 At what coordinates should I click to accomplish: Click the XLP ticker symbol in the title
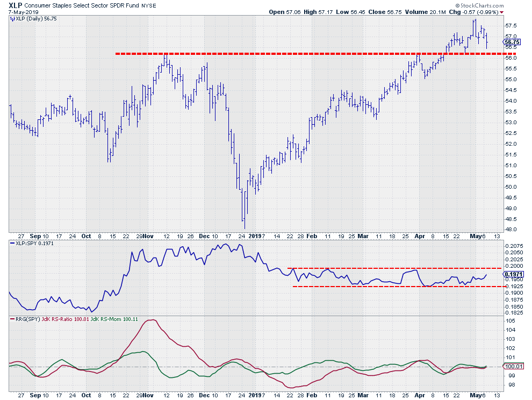click(x=16, y=5)
